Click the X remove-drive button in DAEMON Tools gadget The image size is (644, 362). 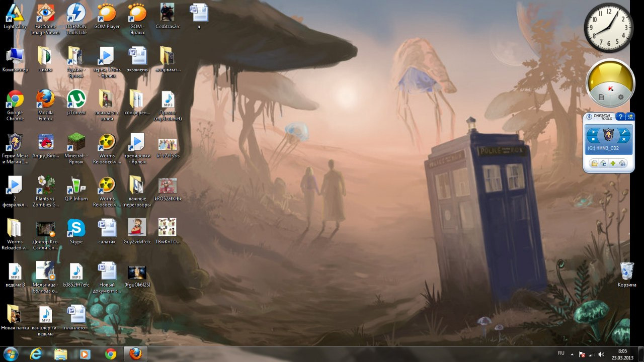coord(624,139)
